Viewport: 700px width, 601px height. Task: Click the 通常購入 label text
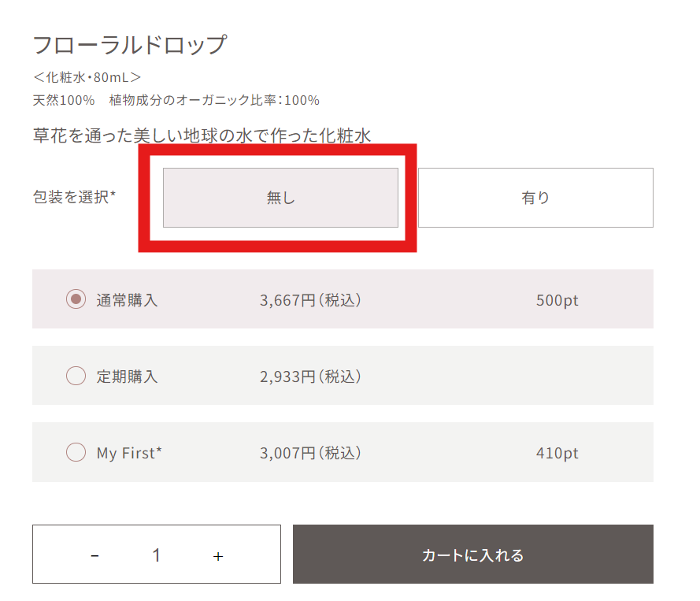pyautogui.click(x=127, y=300)
